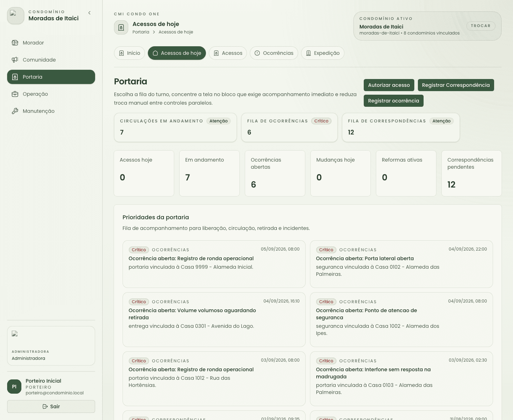513x420 pixels.
Task: Open the Operação menu item
Action: (x=51, y=94)
